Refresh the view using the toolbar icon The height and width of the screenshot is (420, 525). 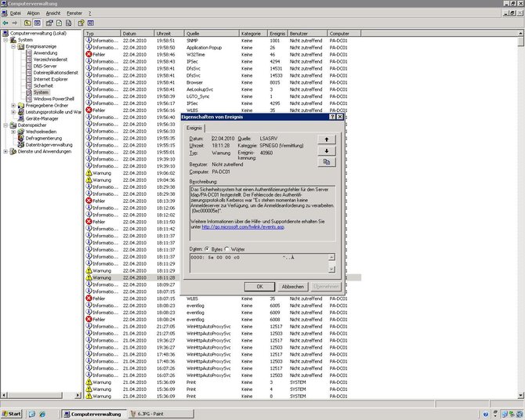pos(60,23)
